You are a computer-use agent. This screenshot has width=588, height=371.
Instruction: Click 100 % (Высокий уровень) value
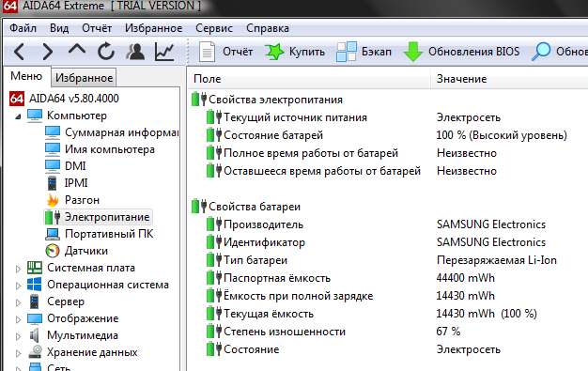click(x=502, y=135)
